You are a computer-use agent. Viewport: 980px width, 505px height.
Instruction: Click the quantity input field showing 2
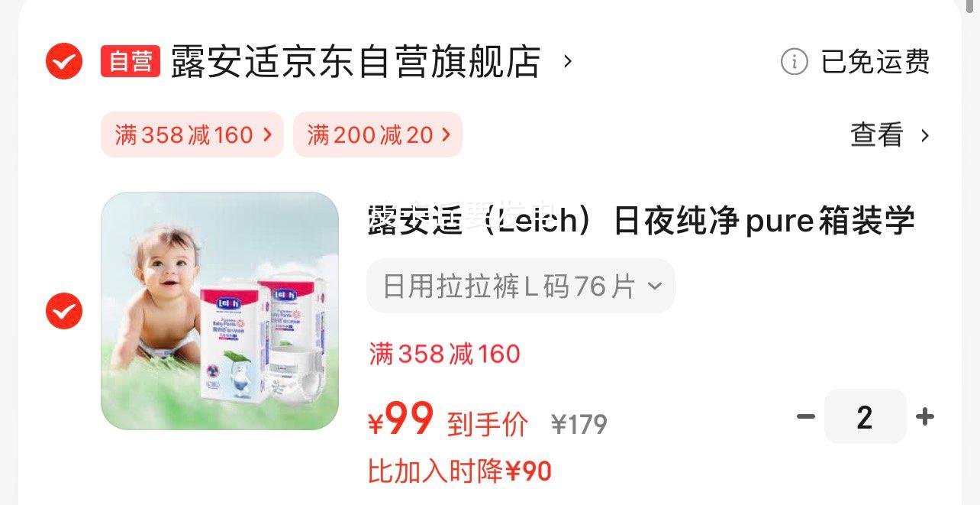[x=866, y=416]
